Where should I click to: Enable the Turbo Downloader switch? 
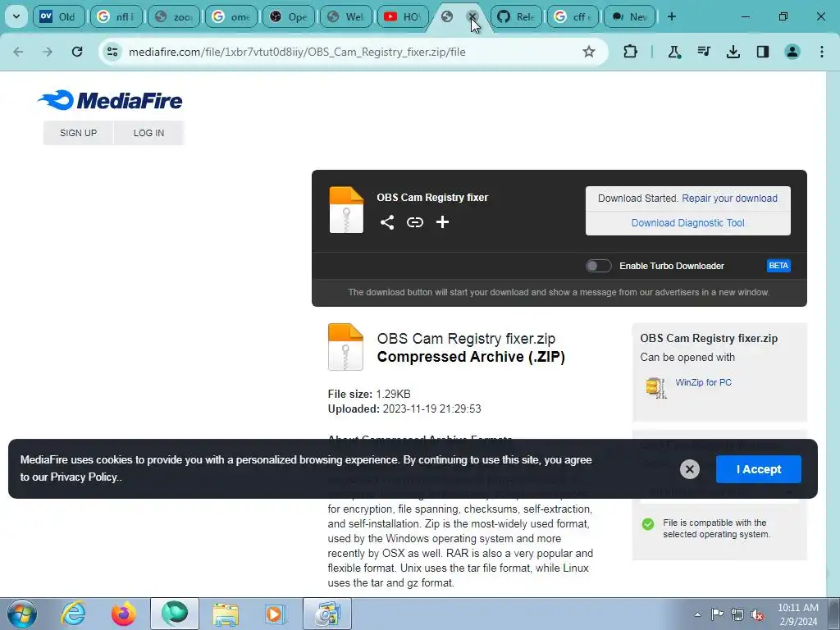coord(598,266)
